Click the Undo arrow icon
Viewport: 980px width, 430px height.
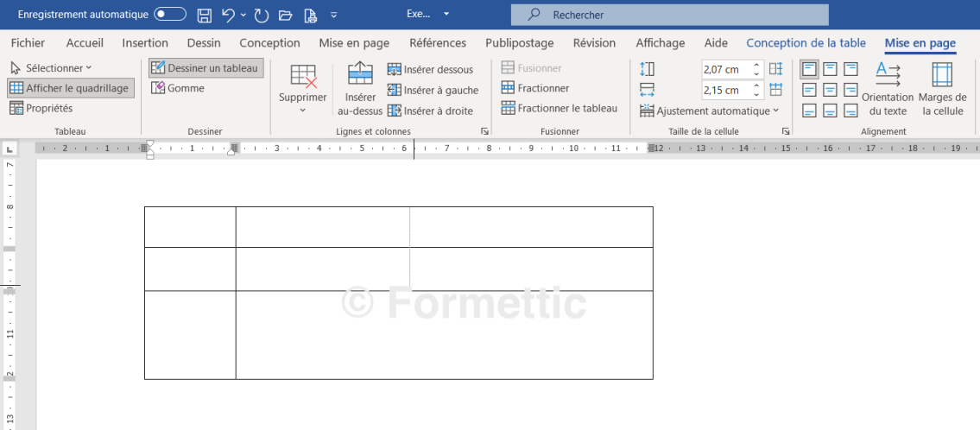pyautogui.click(x=228, y=15)
